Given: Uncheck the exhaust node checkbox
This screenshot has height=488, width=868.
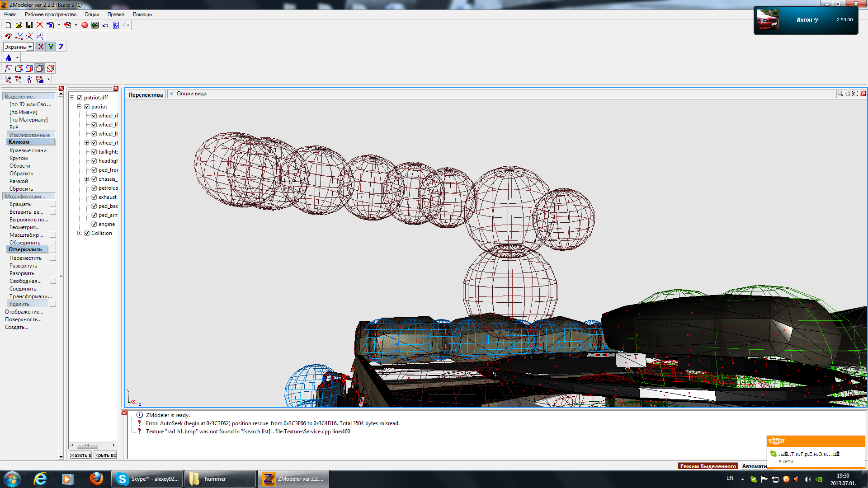Looking at the screenshot, I should point(94,197).
